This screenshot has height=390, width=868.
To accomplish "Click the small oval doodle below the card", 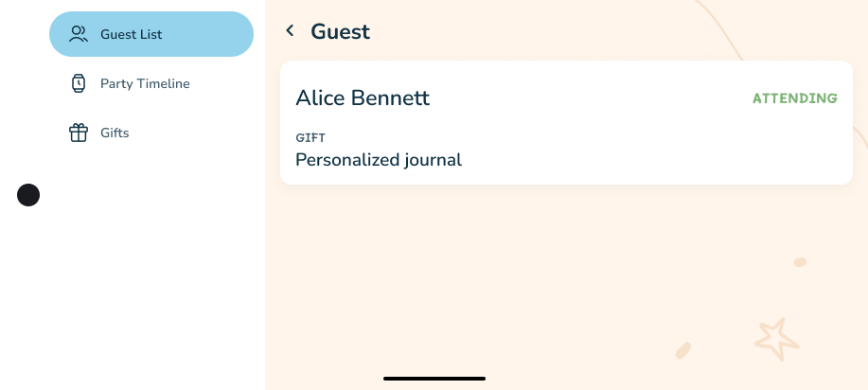I will (800, 262).
